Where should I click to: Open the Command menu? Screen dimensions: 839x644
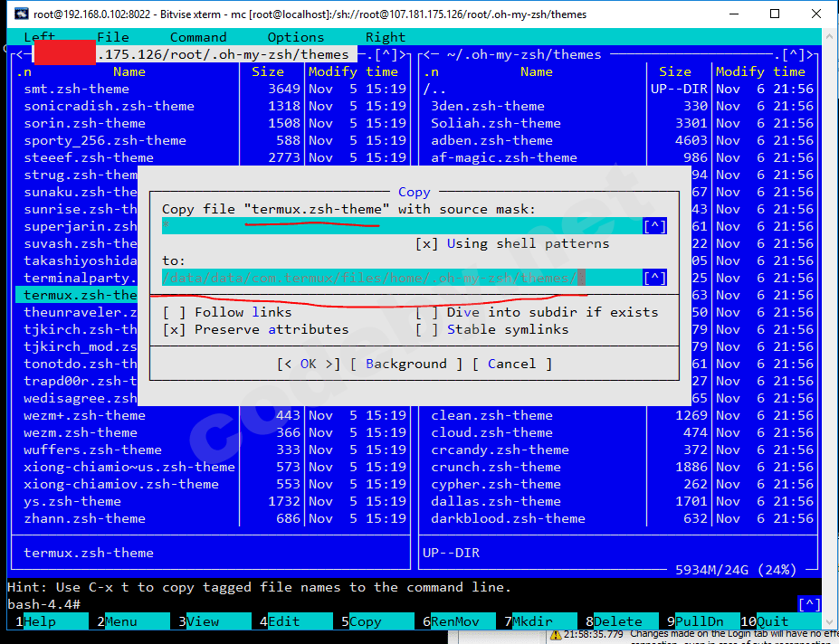coord(198,37)
